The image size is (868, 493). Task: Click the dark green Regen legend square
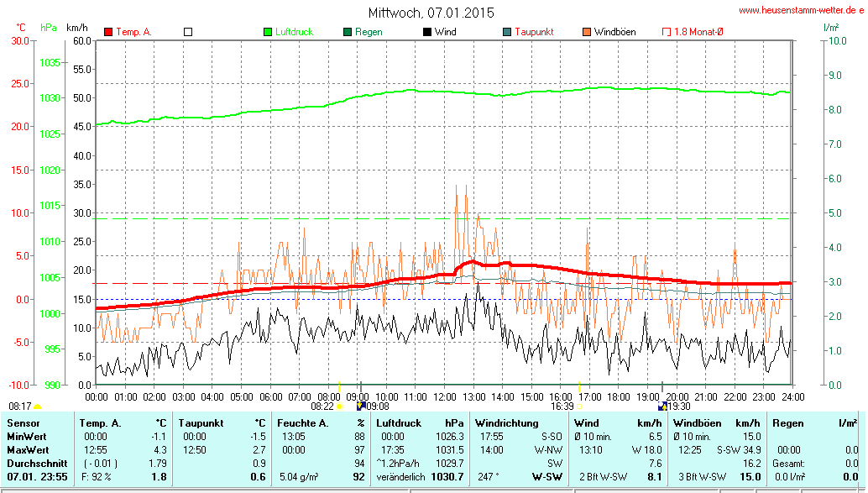(x=348, y=32)
